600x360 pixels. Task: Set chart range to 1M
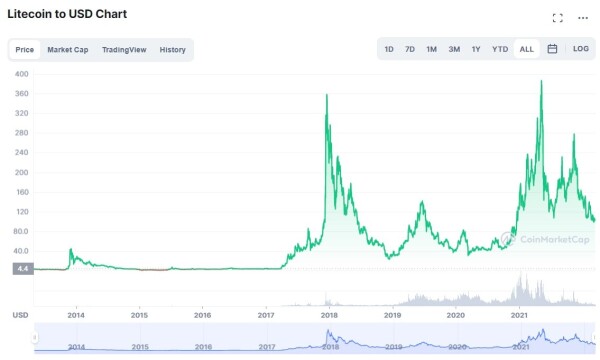click(432, 49)
